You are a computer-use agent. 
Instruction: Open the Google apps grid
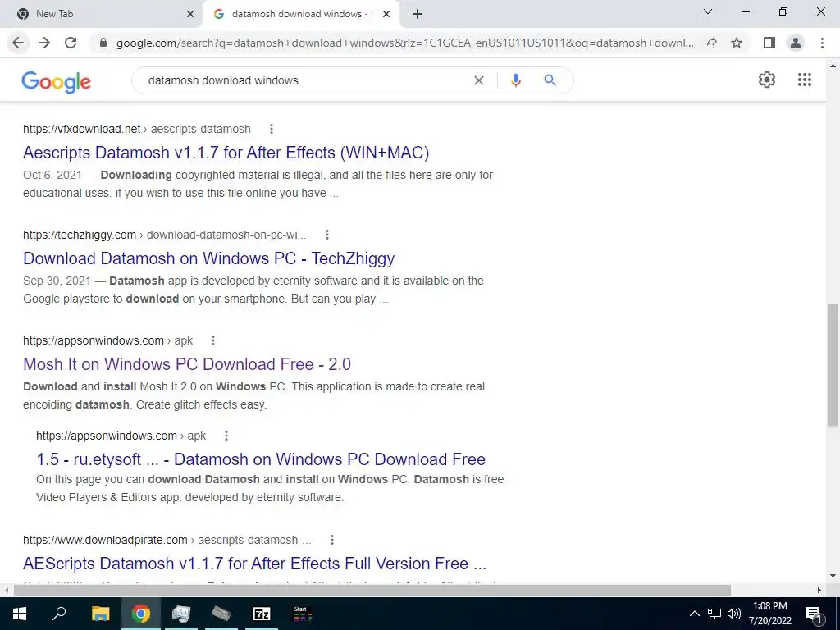click(x=805, y=80)
